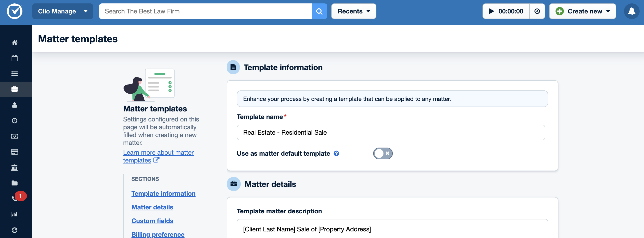The height and width of the screenshot is (238, 644).
Task: Open the Bank accounts icon
Action: 14,167
